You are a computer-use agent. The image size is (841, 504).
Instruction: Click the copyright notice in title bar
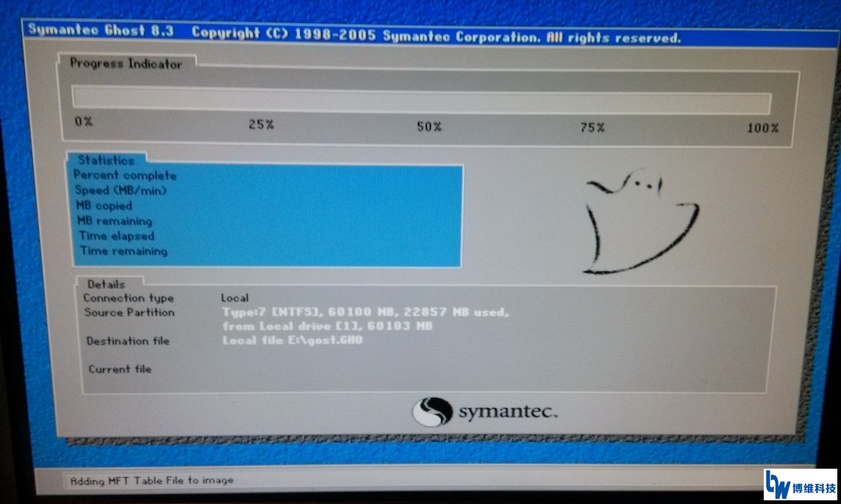coord(436,36)
